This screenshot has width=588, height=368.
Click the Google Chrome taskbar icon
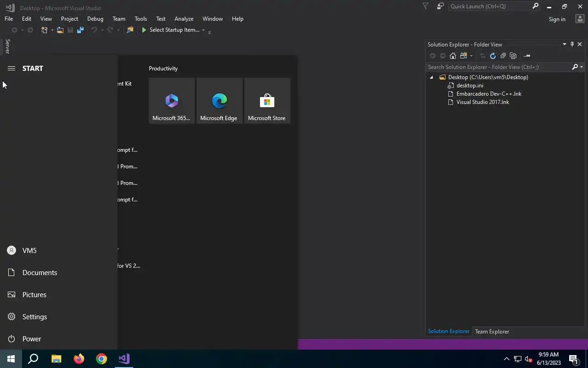point(102,359)
